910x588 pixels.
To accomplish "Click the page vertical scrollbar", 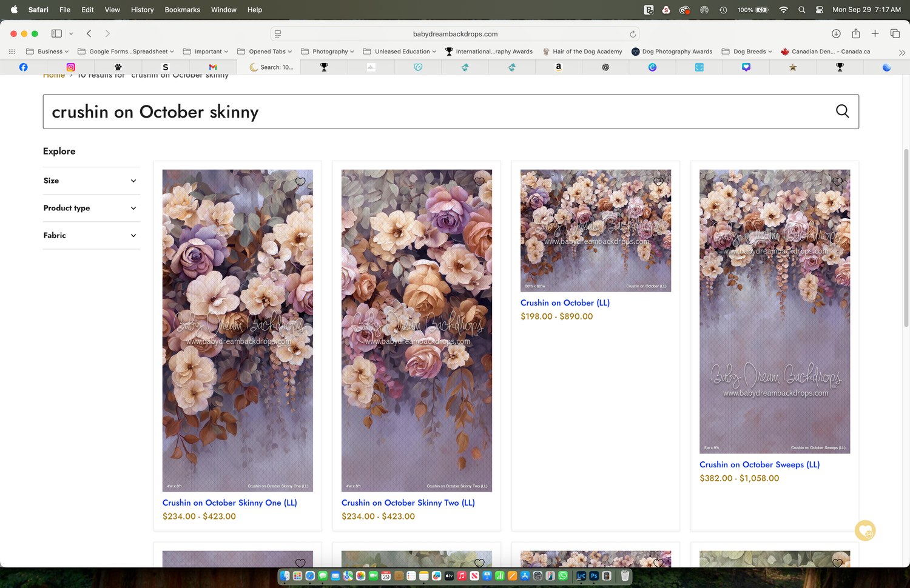I will pyautogui.click(x=906, y=238).
